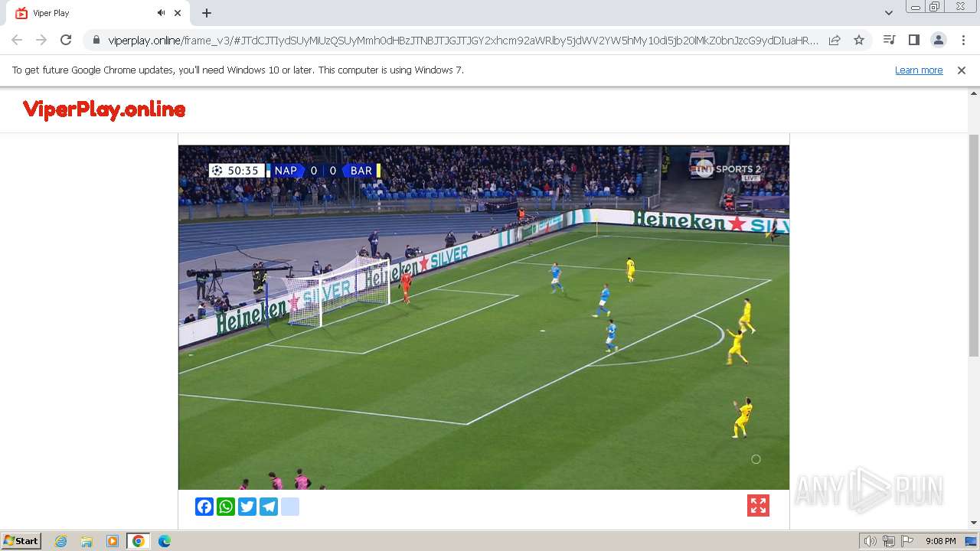Open Windows Media Player from taskbar
This screenshot has width=980, height=551.
113,541
